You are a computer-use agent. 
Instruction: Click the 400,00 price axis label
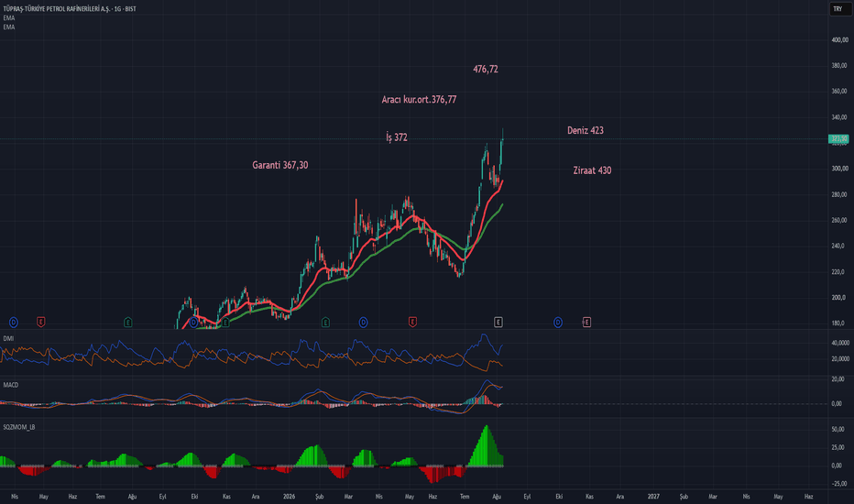tap(840, 39)
